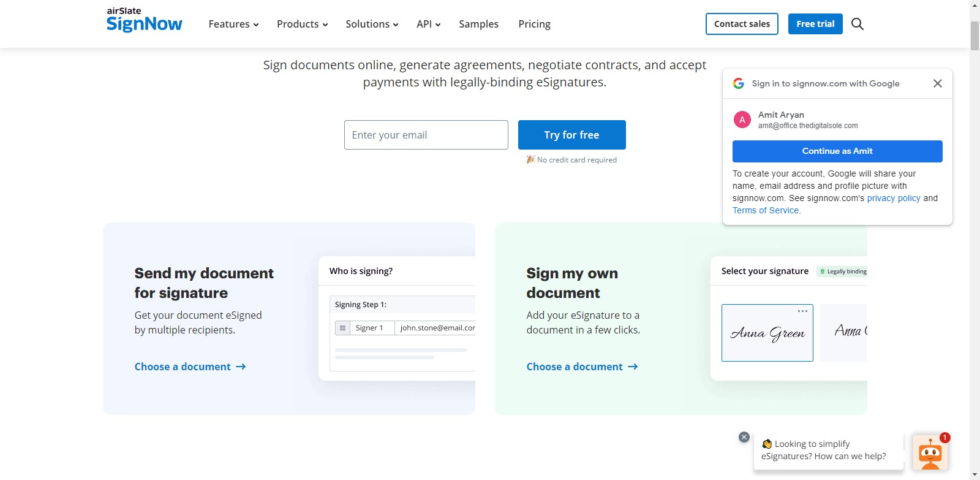The width and height of the screenshot is (980, 480).
Task: Select the Anna Green signature thumbnail
Action: (767, 333)
